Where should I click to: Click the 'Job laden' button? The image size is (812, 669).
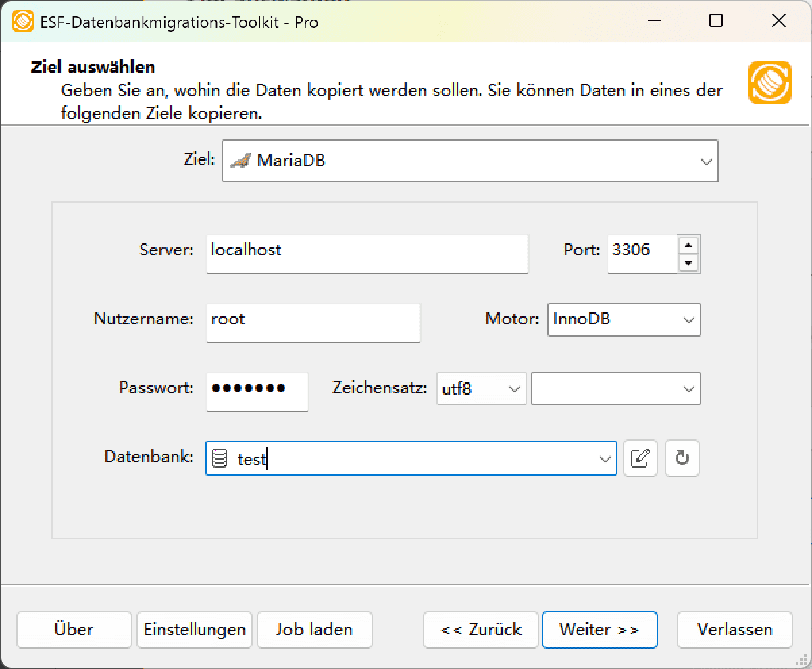click(314, 629)
